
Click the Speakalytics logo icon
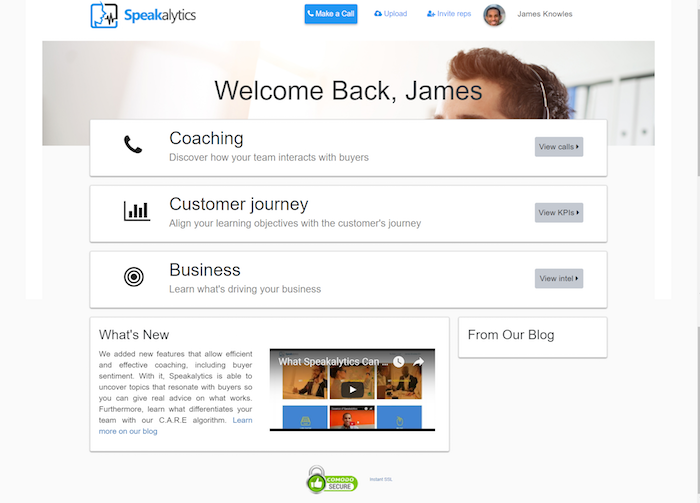coord(104,15)
